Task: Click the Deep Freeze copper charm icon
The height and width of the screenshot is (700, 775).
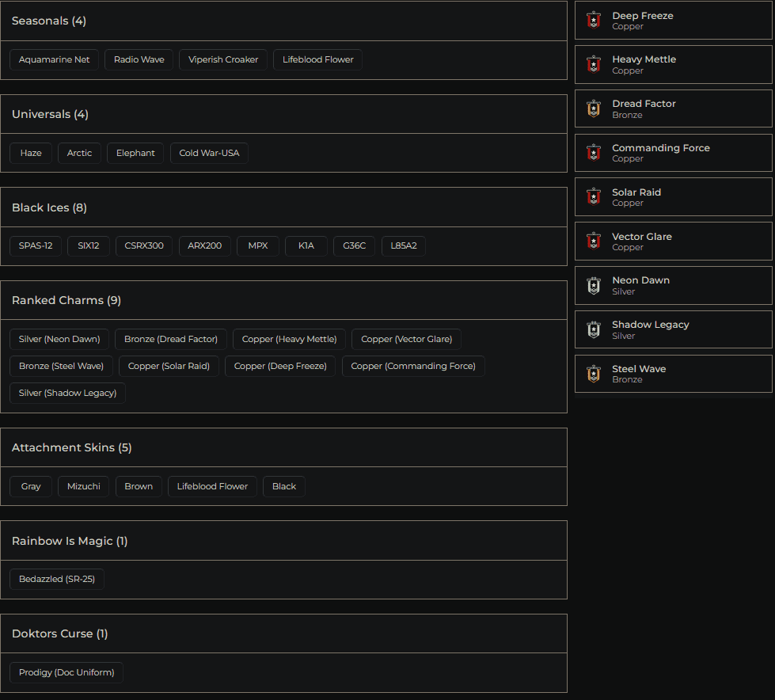Action: (x=593, y=20)
